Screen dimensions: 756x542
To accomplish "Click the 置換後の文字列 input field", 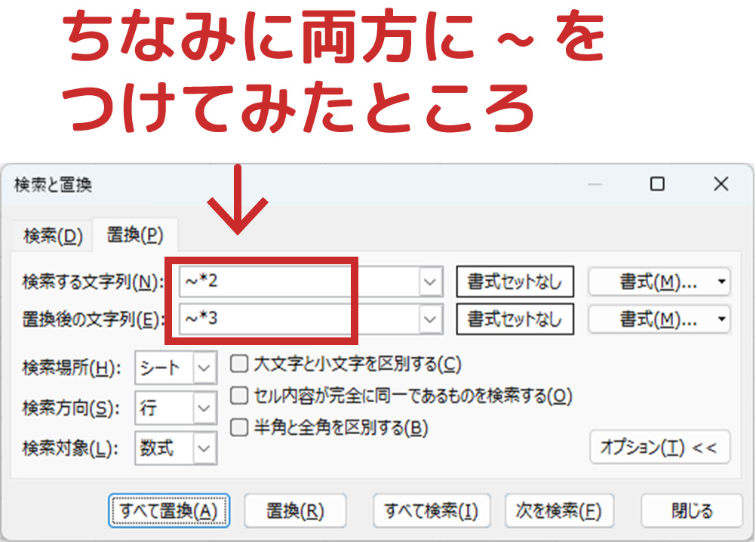I will [298, 319].
